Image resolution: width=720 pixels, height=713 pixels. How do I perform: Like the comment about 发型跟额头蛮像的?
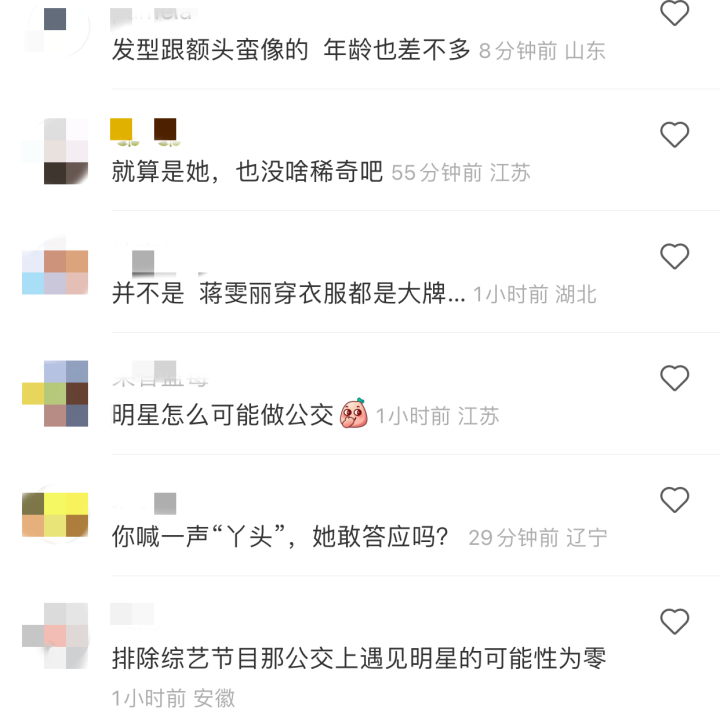point(674,12)
